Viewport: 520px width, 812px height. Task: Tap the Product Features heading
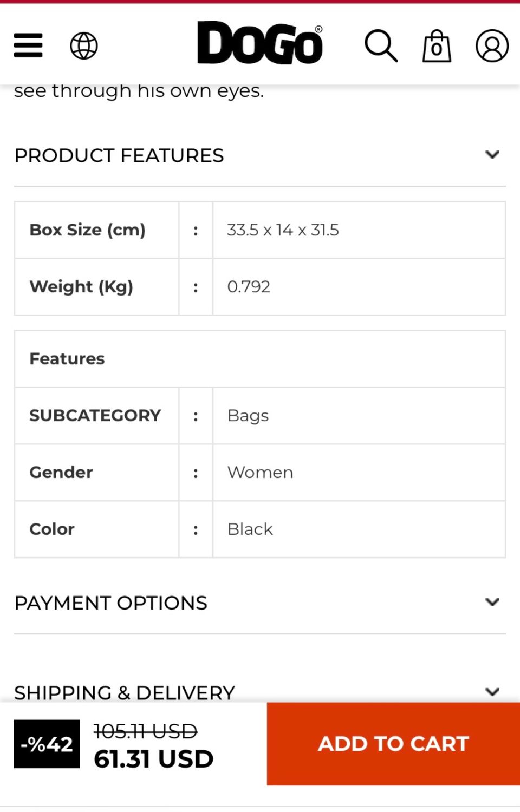[x=119, y=155]
